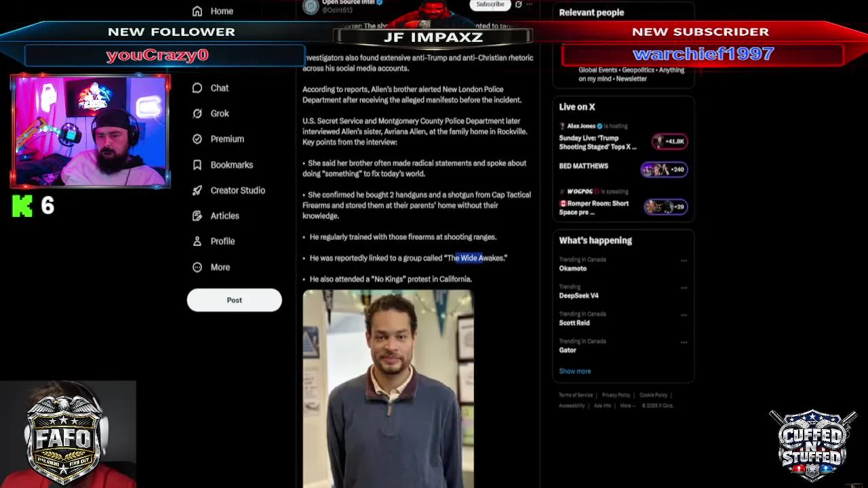Screen dimensions: 868x488
Task: Open the Grok icon in sidebar
Action: point(197,113)
